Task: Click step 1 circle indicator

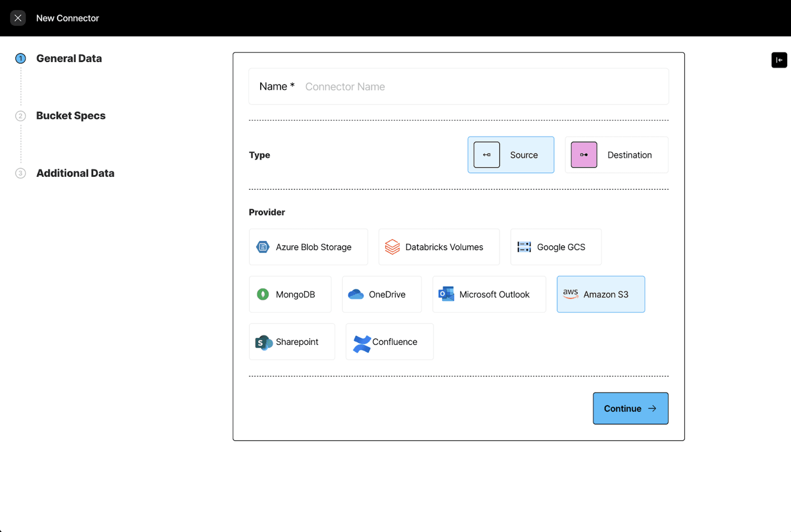Action: (20, 58)
